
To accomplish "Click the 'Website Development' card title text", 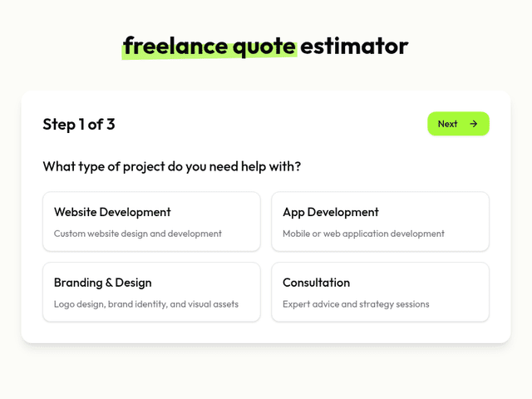I will point(112,212).
